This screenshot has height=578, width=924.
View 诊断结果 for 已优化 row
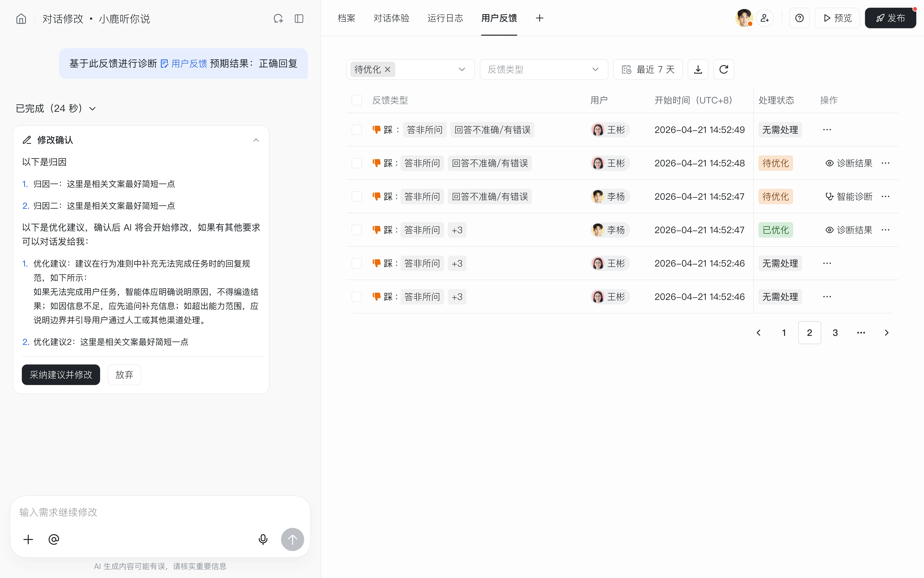pyautogui.click(x=849, y=230)
